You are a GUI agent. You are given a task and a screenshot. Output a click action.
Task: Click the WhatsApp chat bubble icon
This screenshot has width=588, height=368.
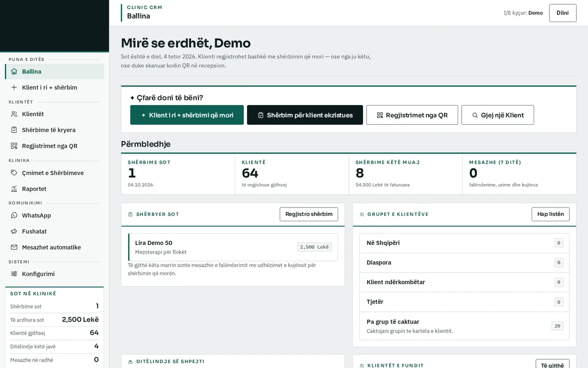coord(14,215)
